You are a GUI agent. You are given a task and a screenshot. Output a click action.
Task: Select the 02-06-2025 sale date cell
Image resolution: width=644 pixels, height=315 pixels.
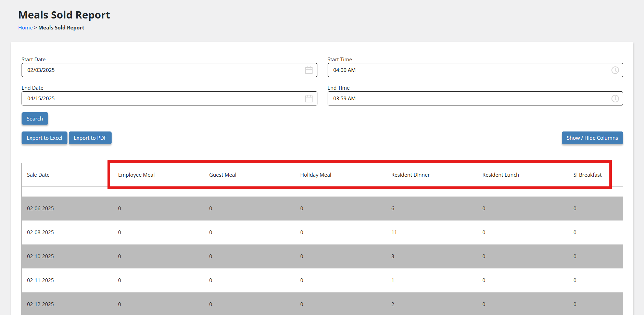[40, 209]
